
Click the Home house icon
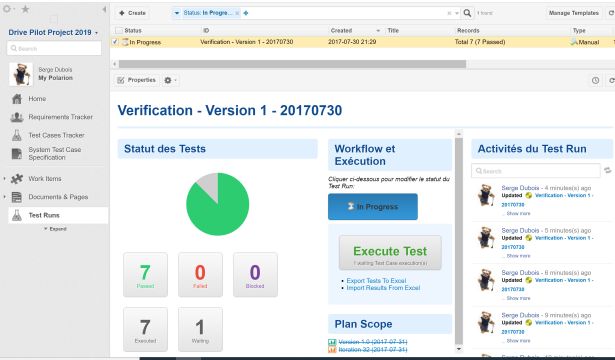(17, 99)
